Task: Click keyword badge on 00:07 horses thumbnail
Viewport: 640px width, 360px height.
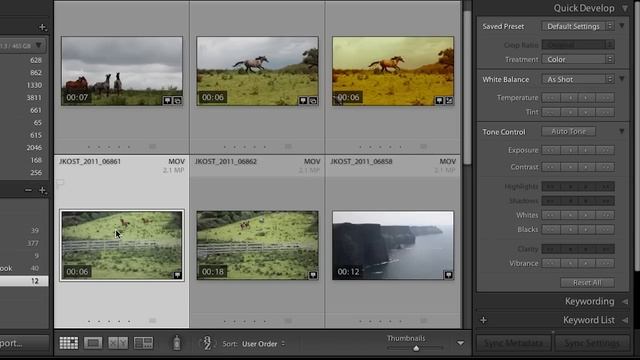Action: (x=167, y=100)
